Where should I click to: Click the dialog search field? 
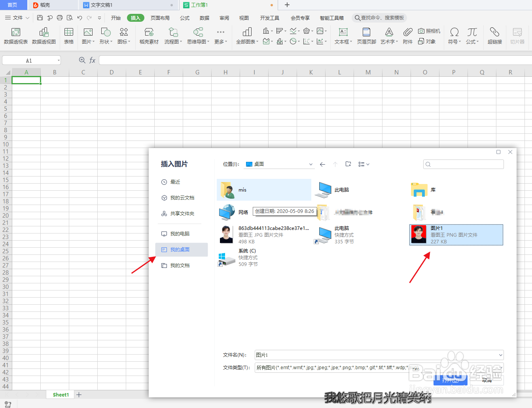pos(464,164)
